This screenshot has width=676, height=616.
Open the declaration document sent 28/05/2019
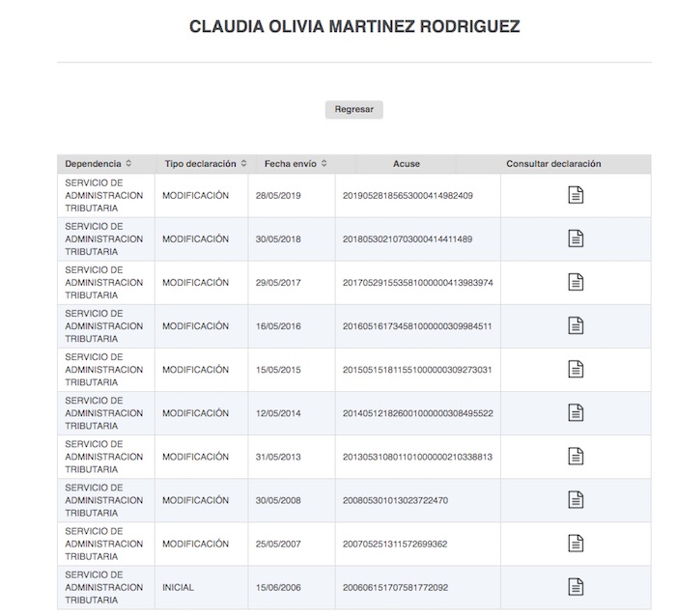[x=576, y=196]
